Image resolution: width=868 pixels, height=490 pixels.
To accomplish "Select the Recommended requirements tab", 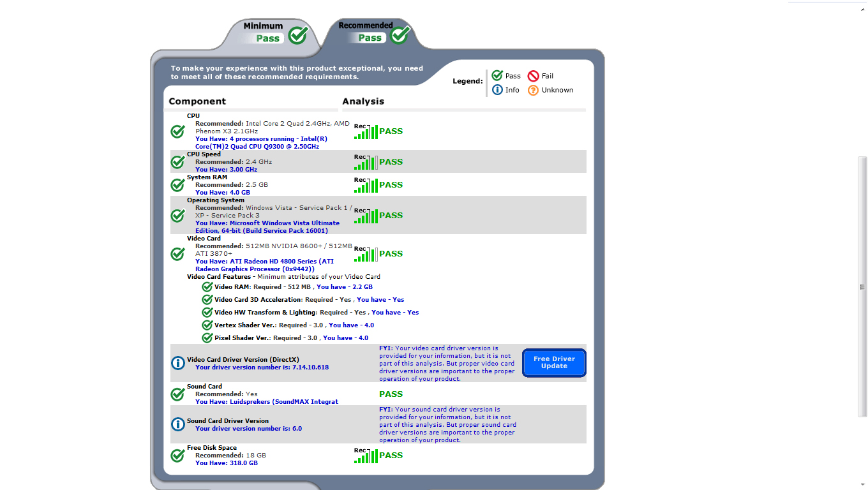I will [x=373, y=33].
